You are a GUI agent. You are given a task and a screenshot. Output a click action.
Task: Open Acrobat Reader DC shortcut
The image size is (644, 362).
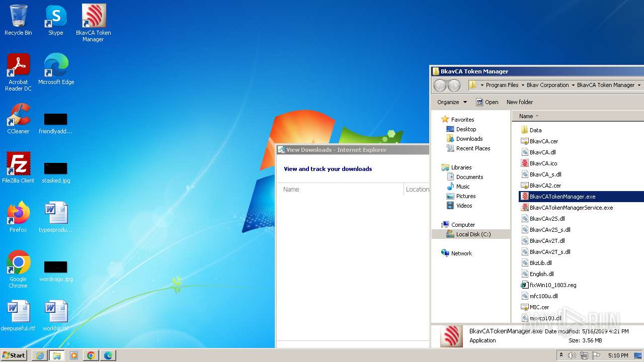point(18,72)
